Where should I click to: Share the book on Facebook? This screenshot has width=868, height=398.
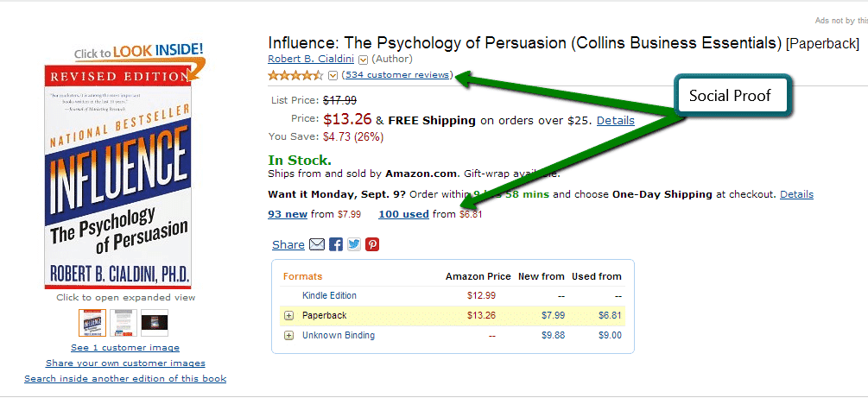tap(336, 244)
